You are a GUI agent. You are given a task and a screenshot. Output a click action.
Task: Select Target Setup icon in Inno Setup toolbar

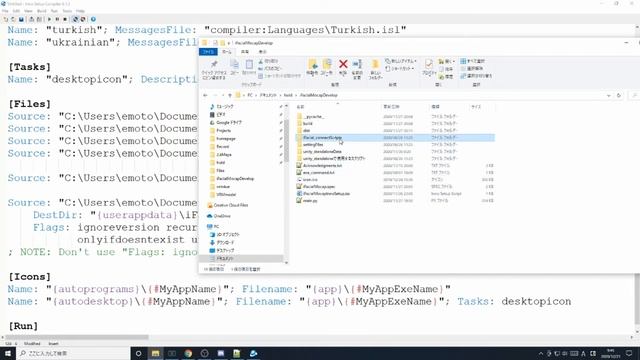click(75, 19)
